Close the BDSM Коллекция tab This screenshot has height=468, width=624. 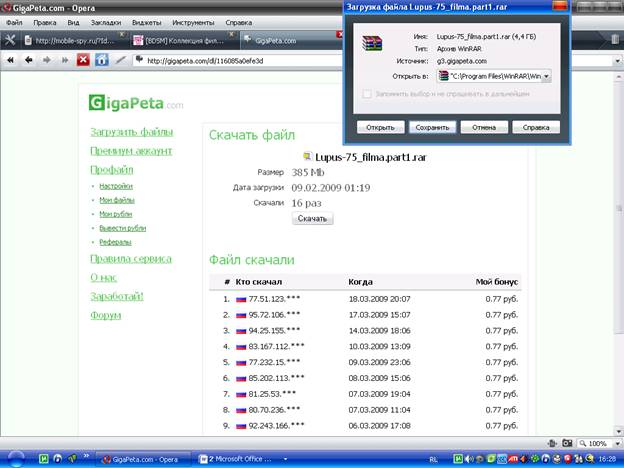(232, 35)
